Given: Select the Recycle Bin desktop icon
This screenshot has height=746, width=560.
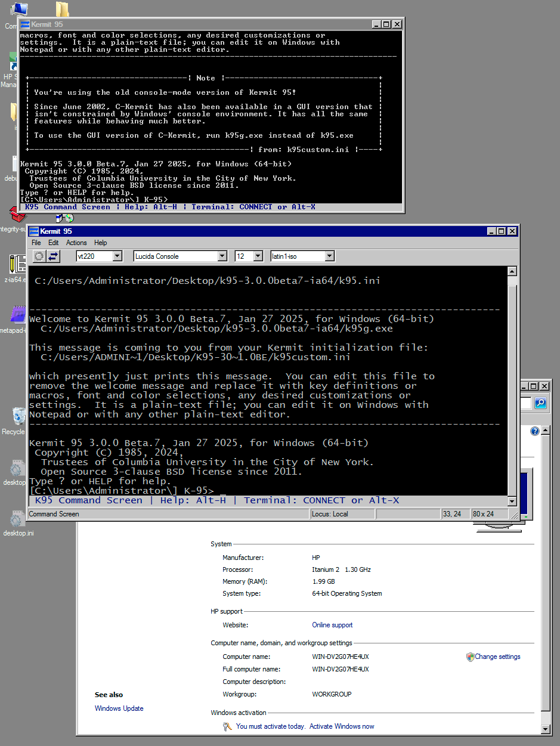Looking at the screenshot, I should (18, 416).
